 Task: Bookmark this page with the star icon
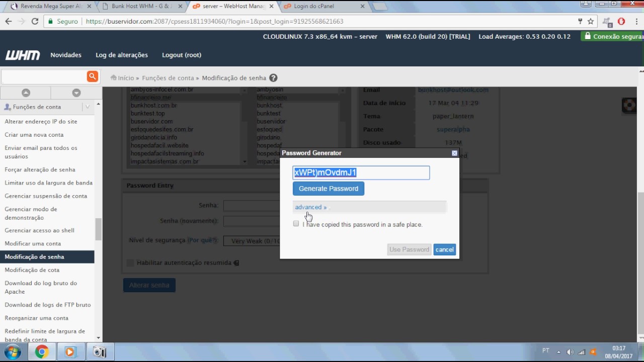click(x=591, y=21)
